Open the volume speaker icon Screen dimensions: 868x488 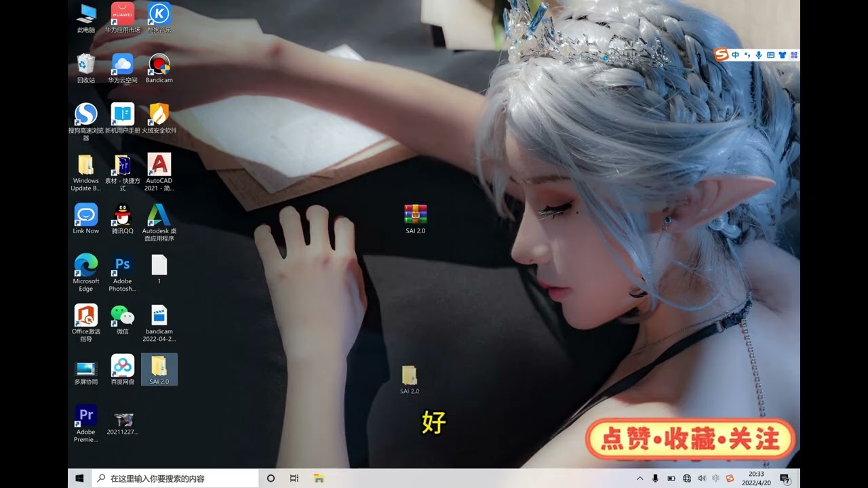702,479
